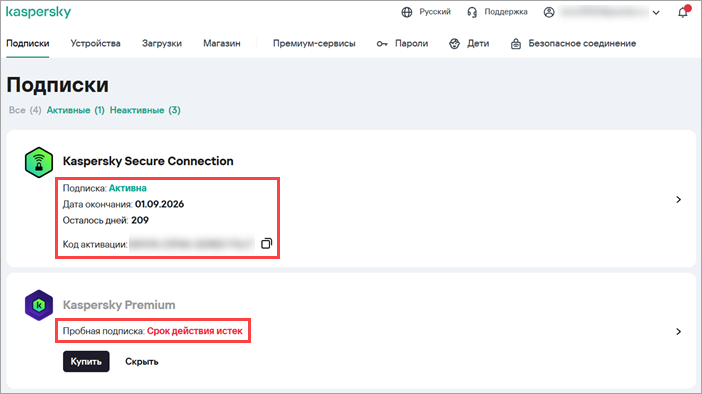
Task: Click the Kaspersky Premium title
Action: [x=119, y=305]
